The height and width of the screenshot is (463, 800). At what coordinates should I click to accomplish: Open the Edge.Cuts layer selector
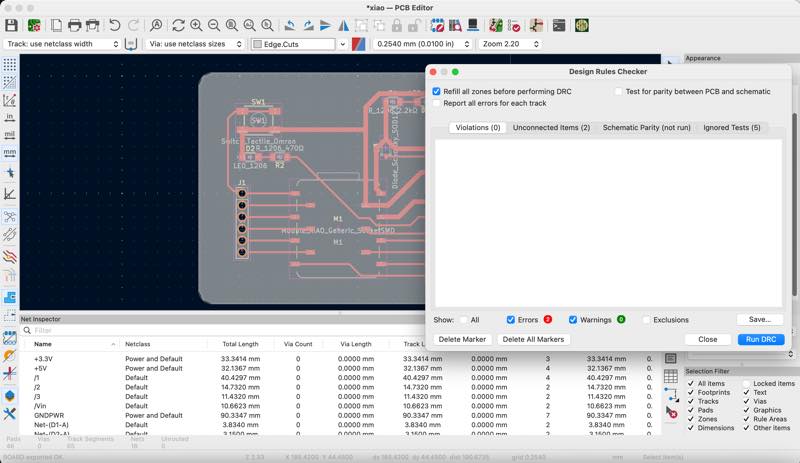(x=299, y=44)
